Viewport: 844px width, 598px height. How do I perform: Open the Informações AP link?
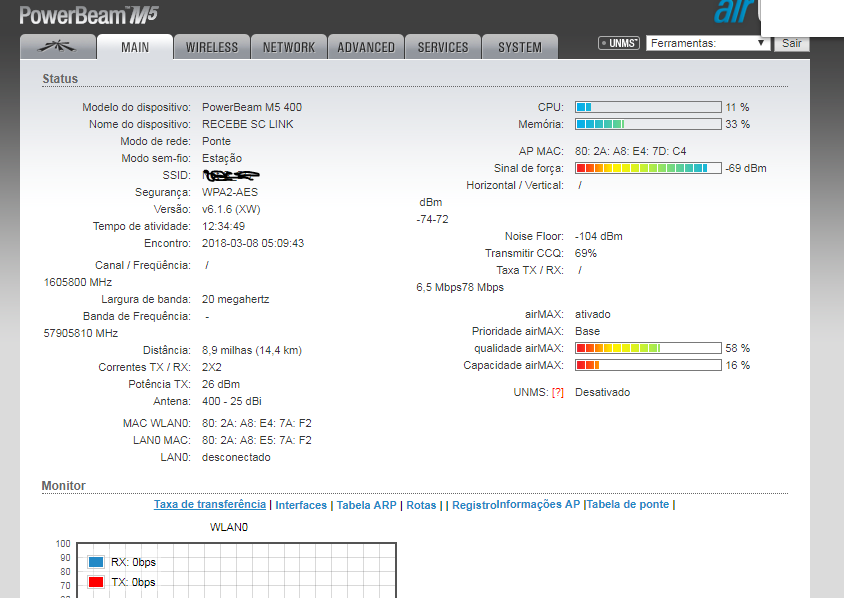tap(538, 504)
